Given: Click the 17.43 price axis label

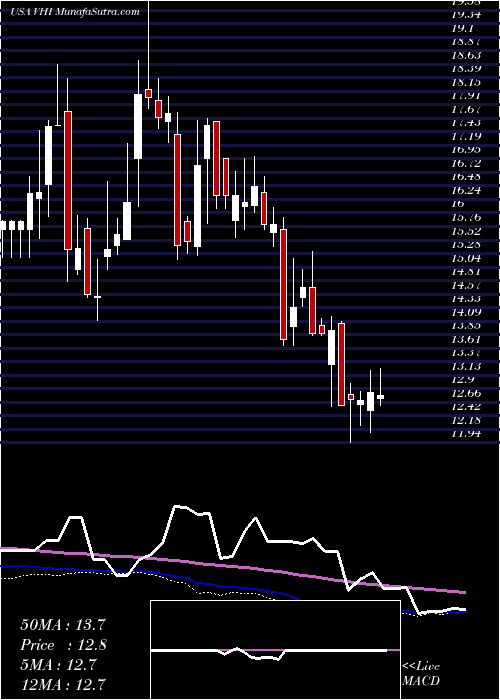Looking at the screenshot, I should (467, 123).
